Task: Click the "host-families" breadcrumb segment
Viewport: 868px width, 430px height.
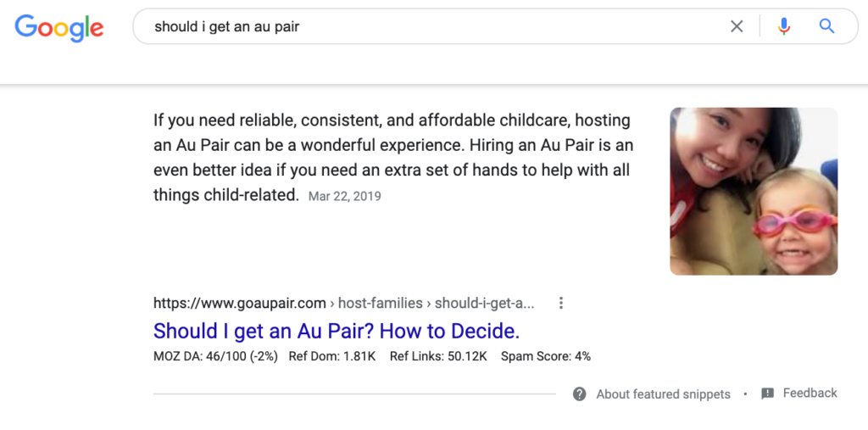Action: [381, 303]
